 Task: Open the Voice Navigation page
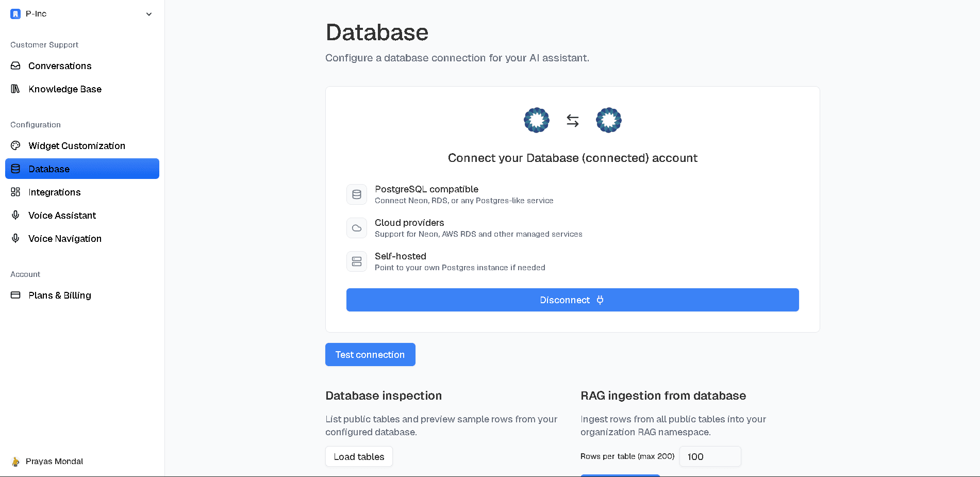tap(64, 239)
